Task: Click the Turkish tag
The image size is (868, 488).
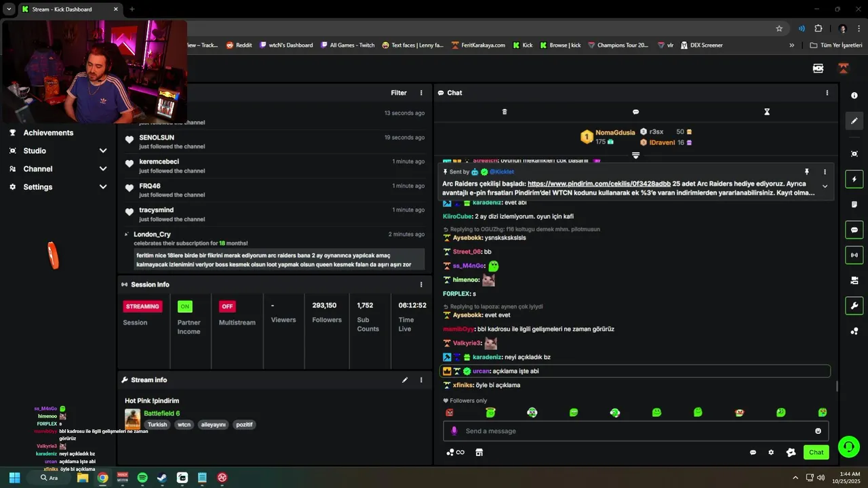Action: pyautogui.click(x=157, y=425)
